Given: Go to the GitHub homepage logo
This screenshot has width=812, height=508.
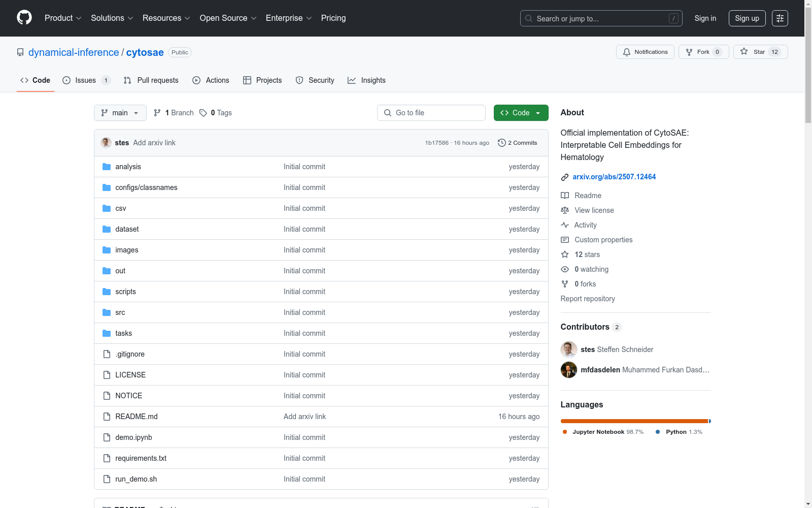Looking at the screenshot, I should click(24, 18).
